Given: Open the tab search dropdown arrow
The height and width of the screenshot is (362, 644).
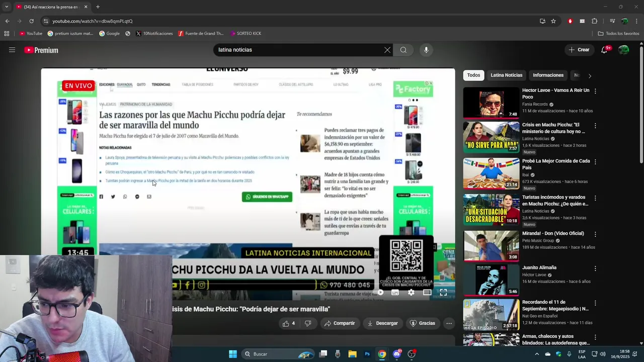Looking at the screenshot, I should (x=6, y=7).
